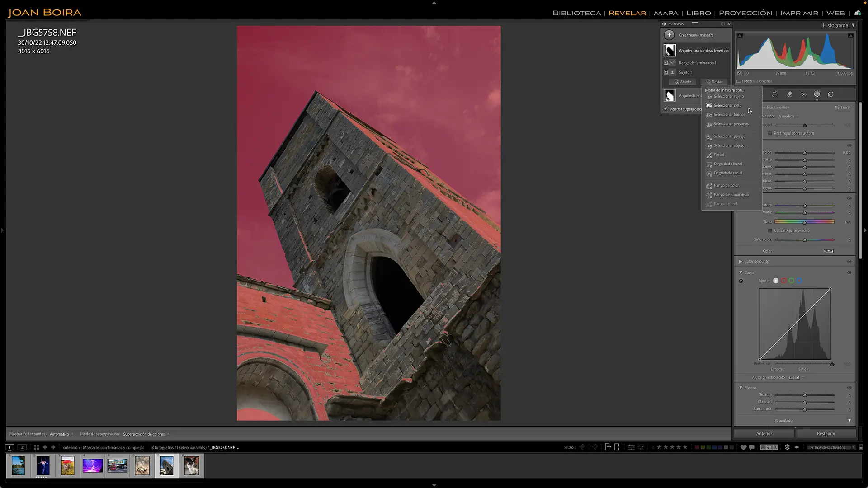
Task: Go to previous photo arrow
Action: pos(45,447)
